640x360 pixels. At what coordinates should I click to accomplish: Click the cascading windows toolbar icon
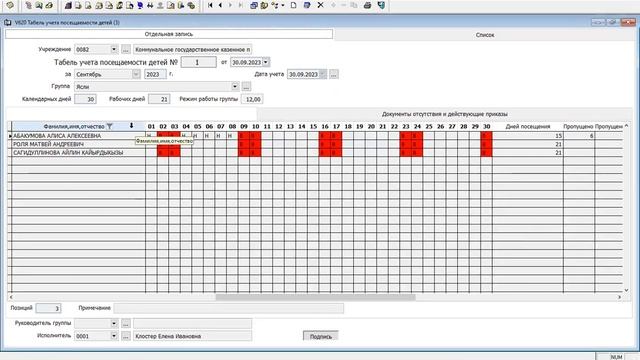tap(253, 5)
